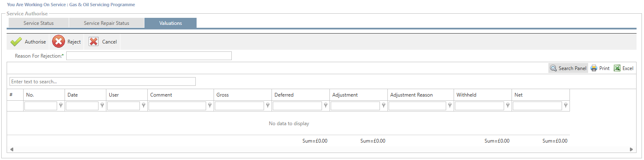
Task: Click the Deferred column filter field
Action: tap(297, 106)
